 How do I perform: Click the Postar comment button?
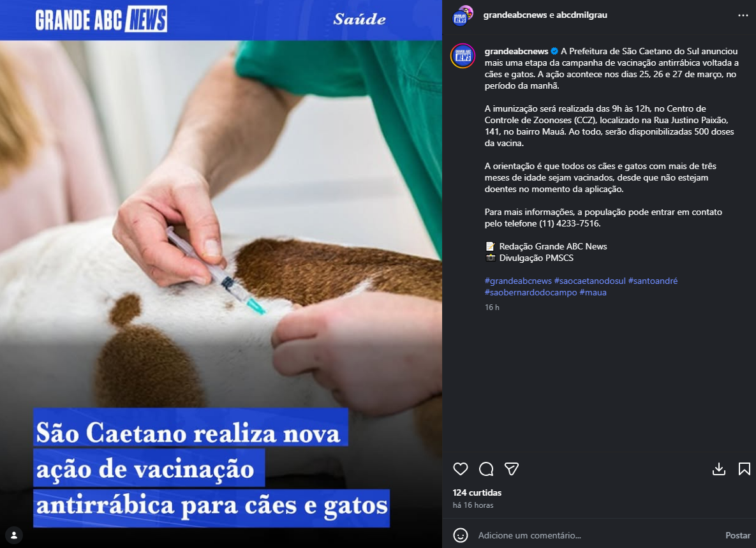(737, 535)
